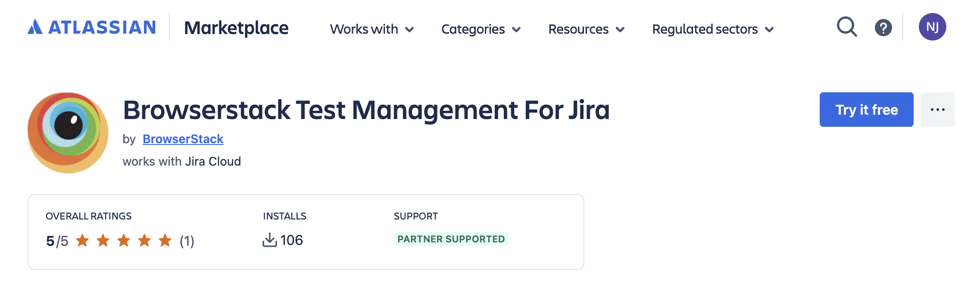This screenshot has height=301, width=980.
Task: Click the 106 installs count
Action: tap(292, 240)
